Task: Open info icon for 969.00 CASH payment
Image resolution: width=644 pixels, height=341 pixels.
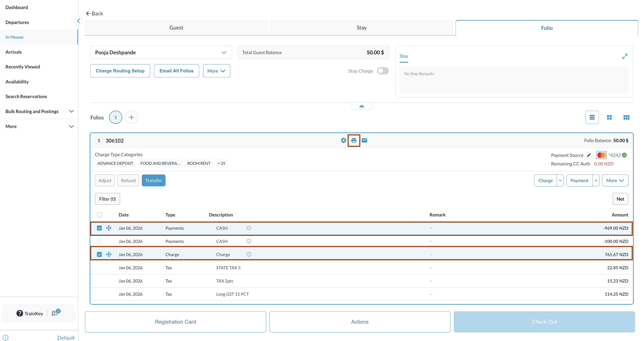Action: coord(249,228)
